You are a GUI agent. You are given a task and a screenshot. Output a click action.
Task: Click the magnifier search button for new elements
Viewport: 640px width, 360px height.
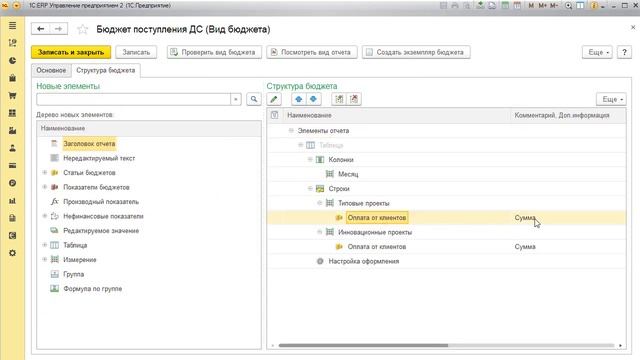(254, 99)
